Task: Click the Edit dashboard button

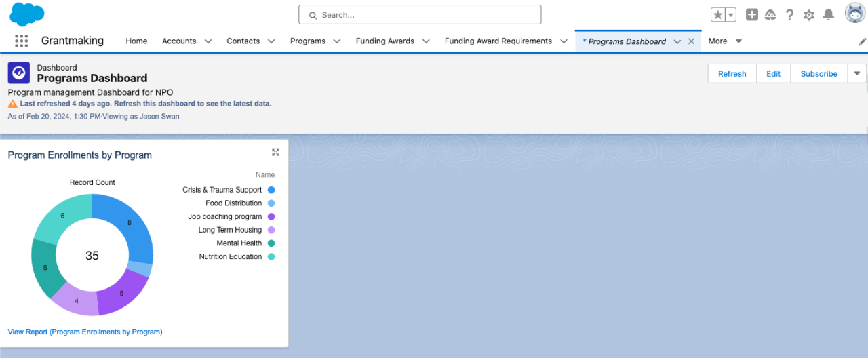Action: tap(774, 74)
